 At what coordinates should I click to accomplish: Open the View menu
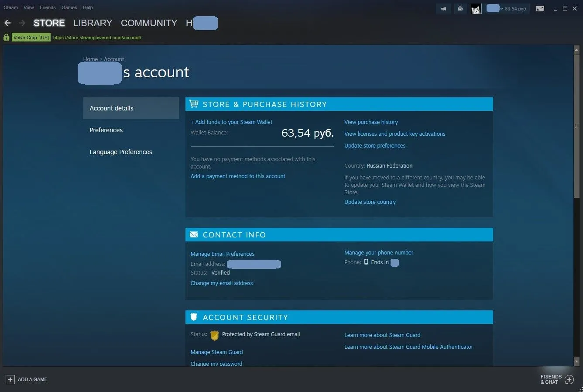pyautogui.click(x=29, y=7)
